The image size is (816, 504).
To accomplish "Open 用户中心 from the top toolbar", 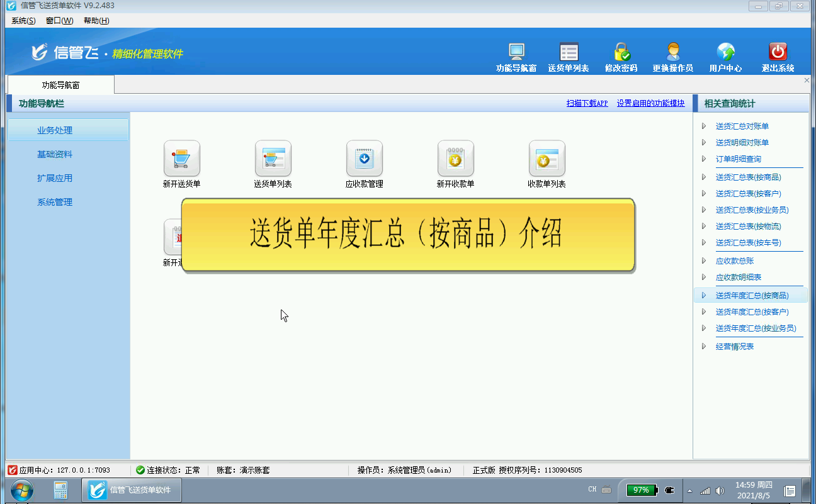I will click(725, 52).
